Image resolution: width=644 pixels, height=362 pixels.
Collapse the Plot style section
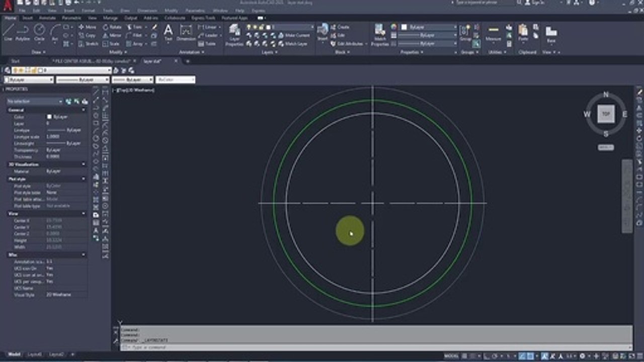coord(84,179)
